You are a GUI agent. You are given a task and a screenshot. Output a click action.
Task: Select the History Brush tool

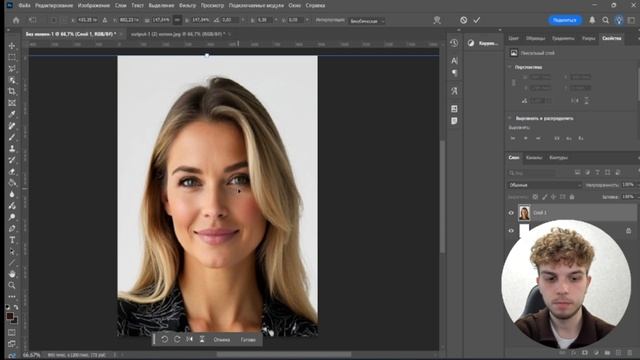12,160
